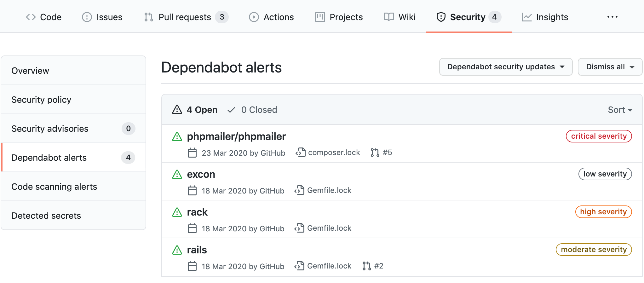The width and height of the screenshot is (644, 283).
Task: Open the Insights tab
Action: pyautogui.click(x=545, y=17)
